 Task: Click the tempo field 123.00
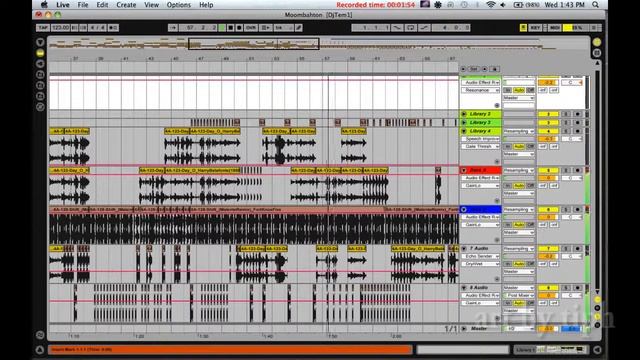[60, 28]
